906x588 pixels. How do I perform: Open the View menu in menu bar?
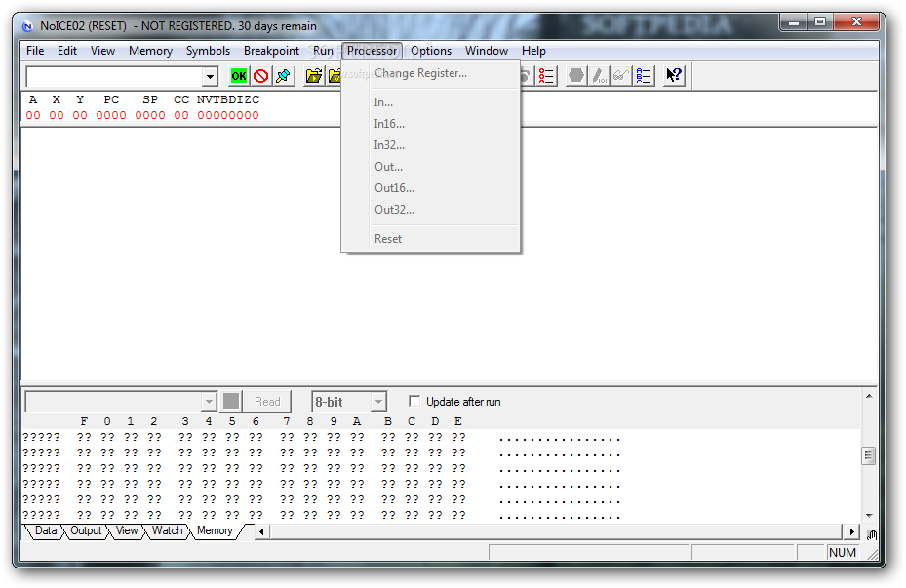pyautogui.click(x=102, y=51)
